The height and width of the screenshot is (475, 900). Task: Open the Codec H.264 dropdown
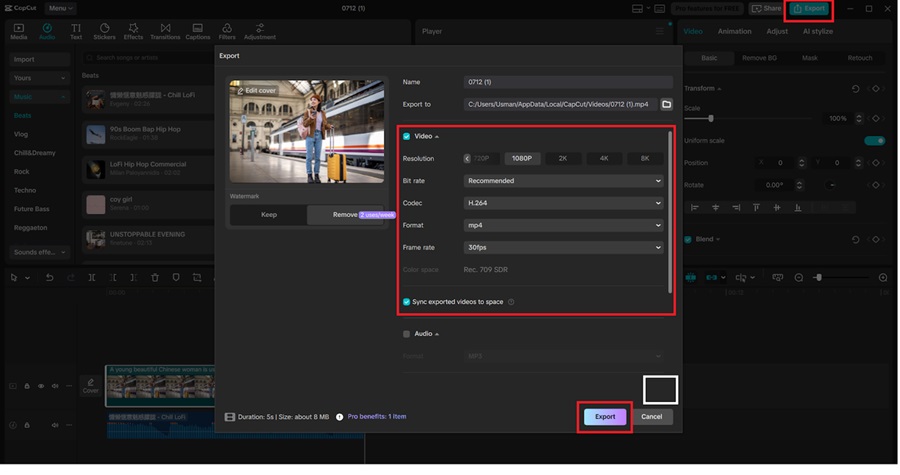click(x=564, y=203)
